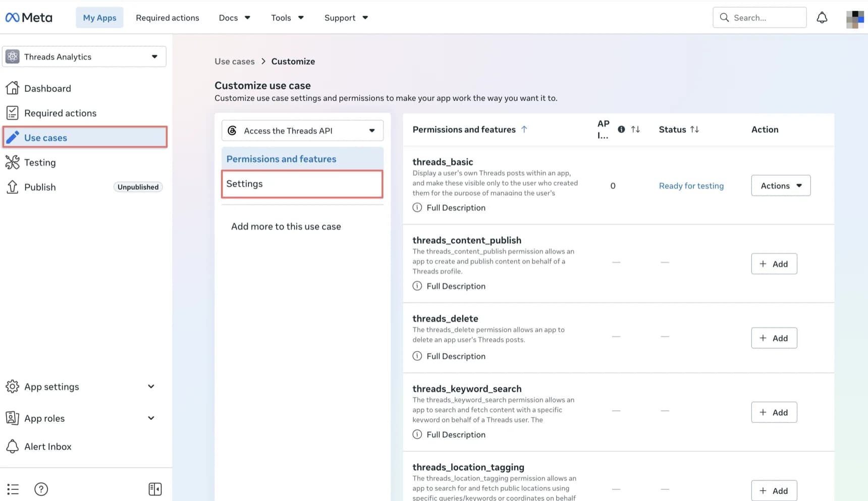Click Use cases breadcrumb link
This screenshot has width=868, height=501.
click(235, 62)
